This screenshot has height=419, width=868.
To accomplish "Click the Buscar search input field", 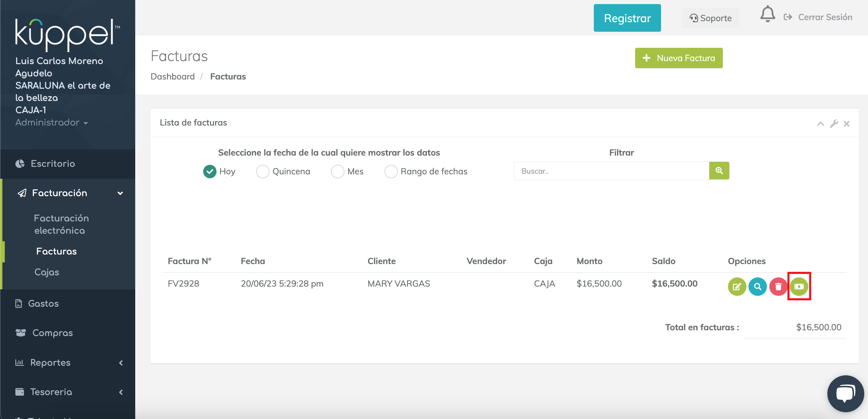I will [x=611, y=171].
